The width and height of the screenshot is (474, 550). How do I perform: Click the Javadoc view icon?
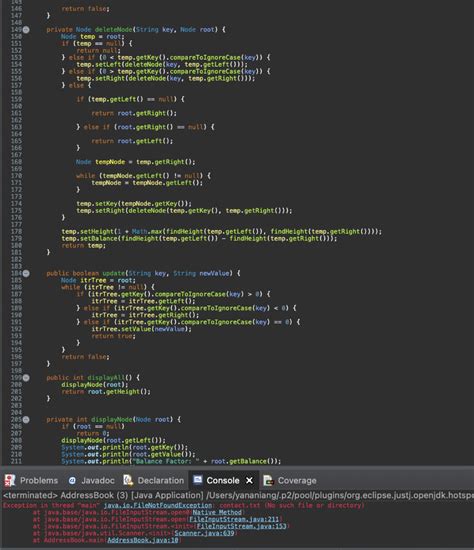(72, 480)
